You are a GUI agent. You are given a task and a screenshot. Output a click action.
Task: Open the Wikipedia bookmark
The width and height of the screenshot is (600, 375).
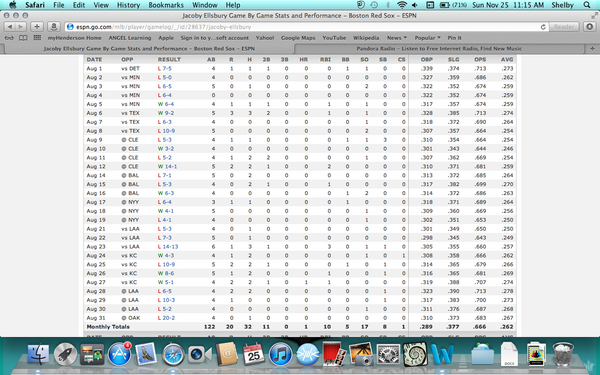point(366,38)
